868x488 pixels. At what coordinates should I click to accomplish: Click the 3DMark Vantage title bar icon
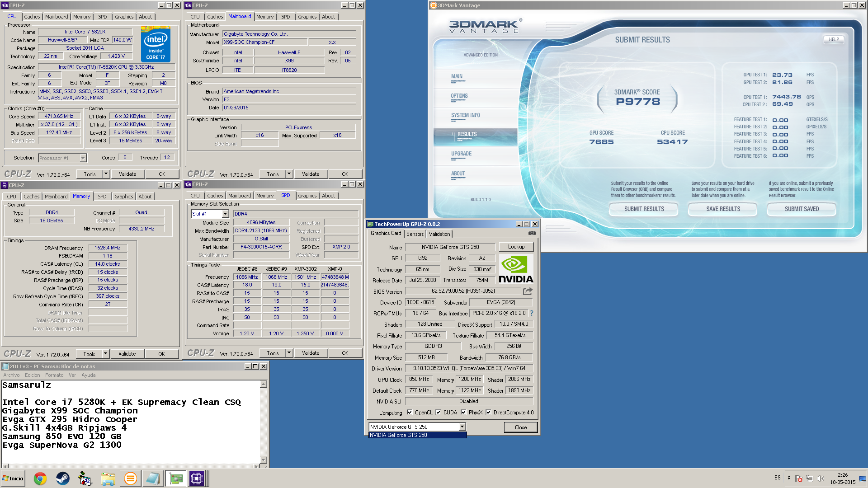click(x=434, y=5)
